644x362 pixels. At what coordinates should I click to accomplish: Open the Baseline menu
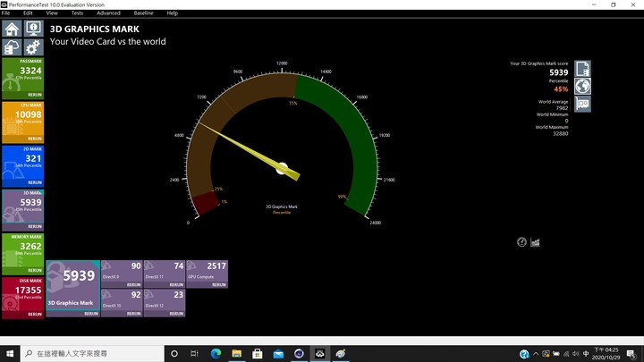point(143,13)
